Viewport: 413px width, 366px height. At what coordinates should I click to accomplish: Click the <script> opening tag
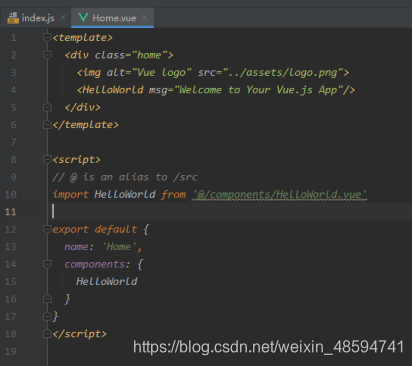77,160
